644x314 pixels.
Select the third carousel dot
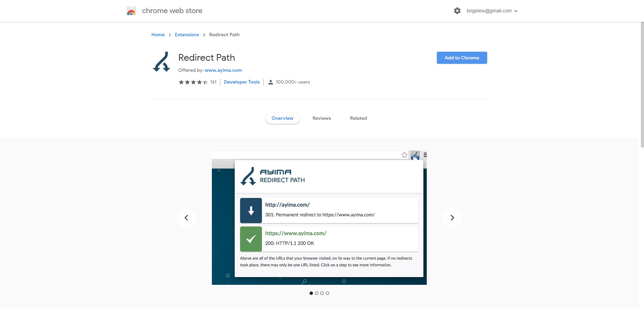coord(322,293)
